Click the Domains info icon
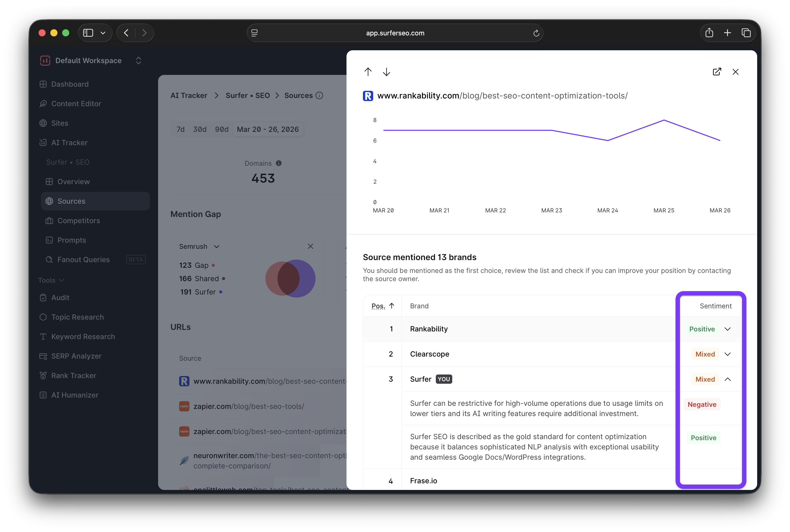Screen dimensions: 790x532 (279, 163)
